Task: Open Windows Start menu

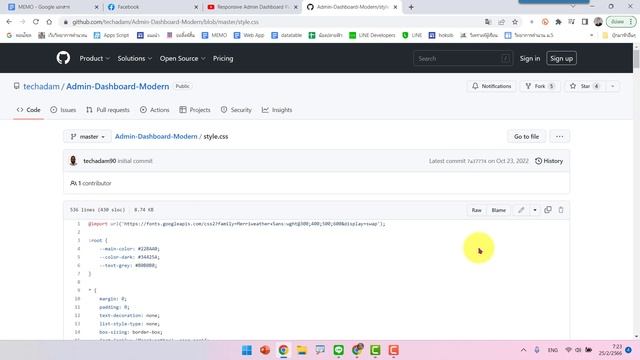Action: tap(247, 350)
